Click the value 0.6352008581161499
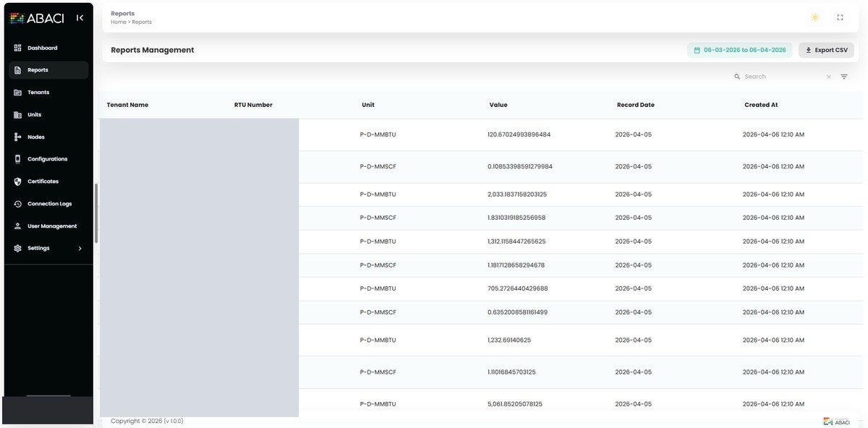 (517, 312)
